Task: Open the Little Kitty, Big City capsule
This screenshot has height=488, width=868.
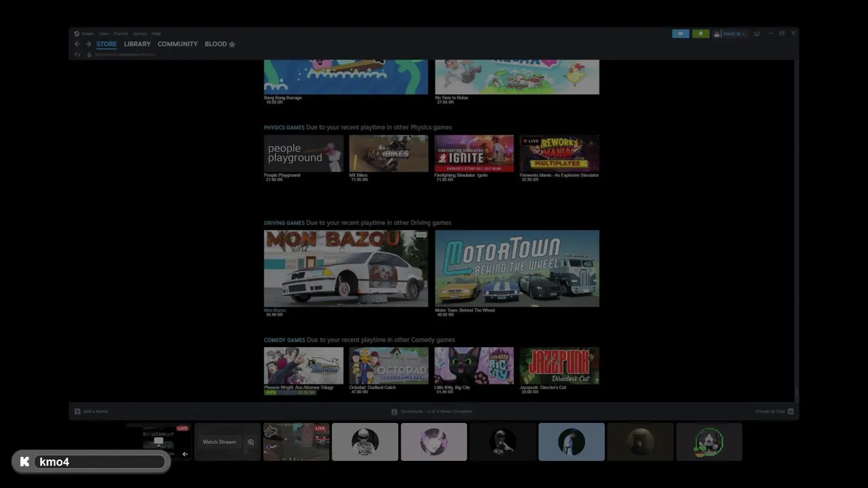Action: coord(474,366)
